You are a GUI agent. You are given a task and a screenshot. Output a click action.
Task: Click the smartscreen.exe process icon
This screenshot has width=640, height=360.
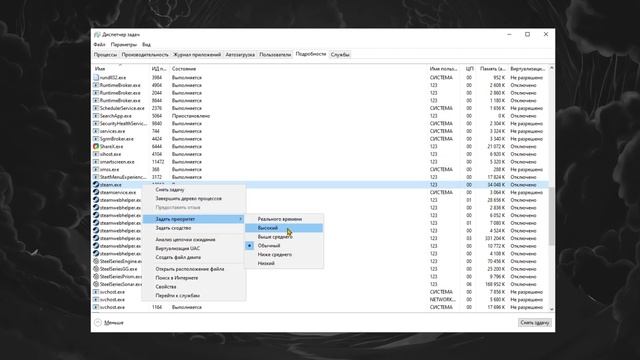pyautogui.click(x=96, y=162)
